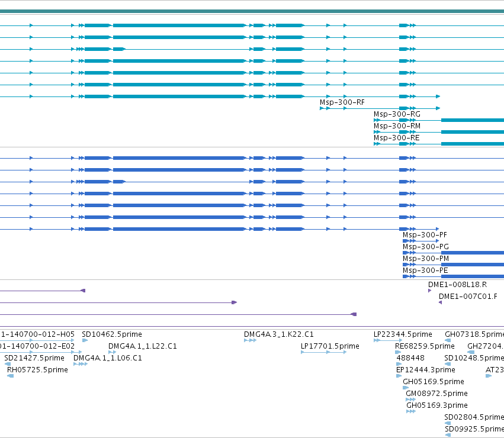Click the arrow glyph beneath DMG4A.3_1.K22.C1
Screen dimensions: 504x438
250,340
